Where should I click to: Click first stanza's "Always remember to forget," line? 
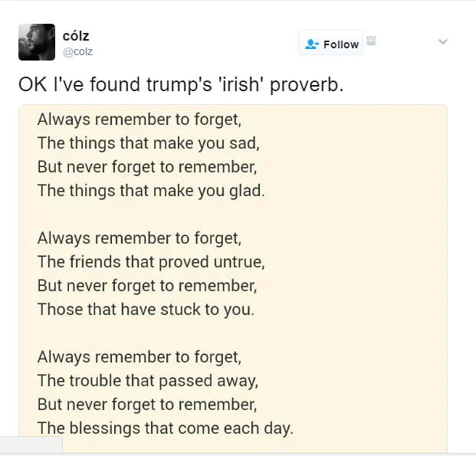pyautogui.click(x=139, y=120)
